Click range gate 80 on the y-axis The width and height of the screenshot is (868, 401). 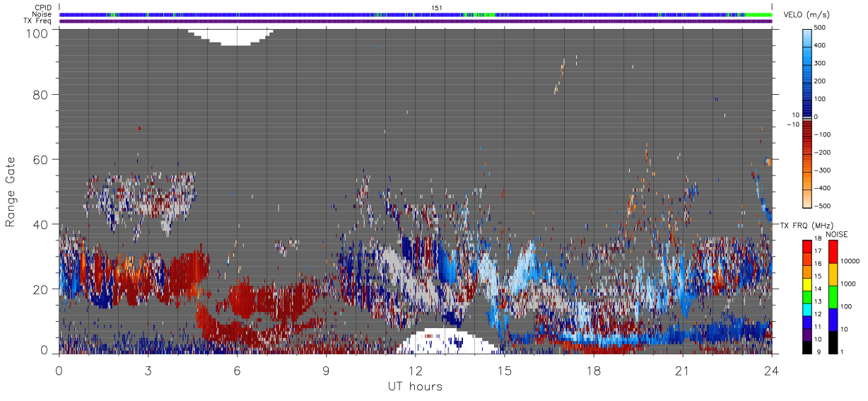[x=42, y=94]
